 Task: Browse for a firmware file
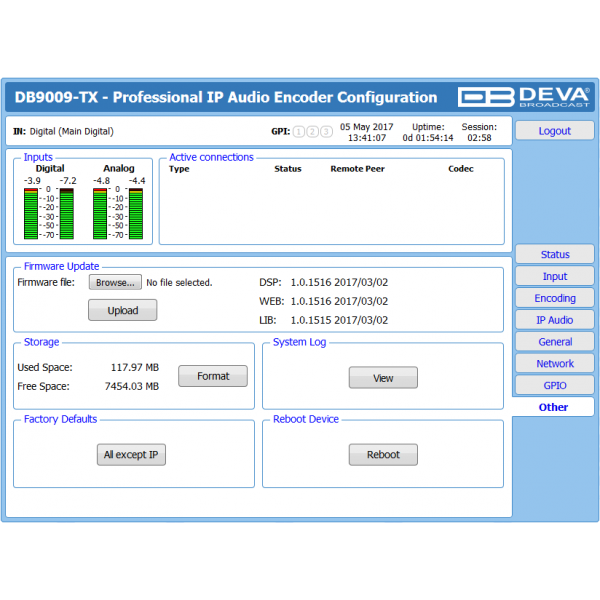[115, 282]
